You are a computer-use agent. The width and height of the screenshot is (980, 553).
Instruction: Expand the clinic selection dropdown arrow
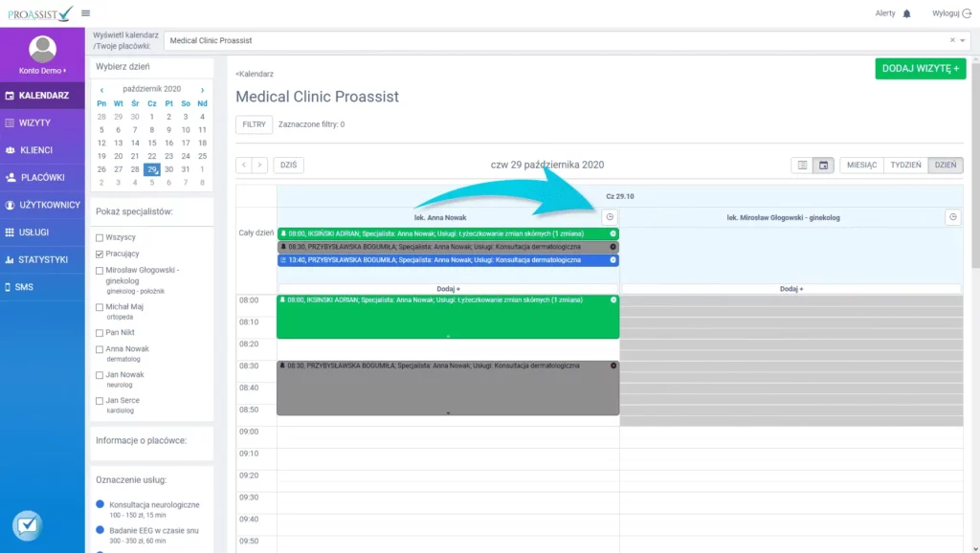963,40
